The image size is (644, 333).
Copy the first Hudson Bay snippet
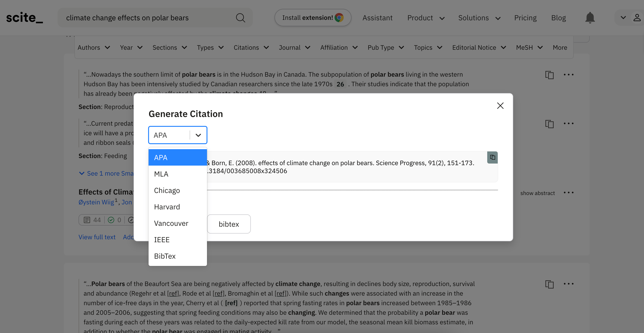(x=549, y=75)
